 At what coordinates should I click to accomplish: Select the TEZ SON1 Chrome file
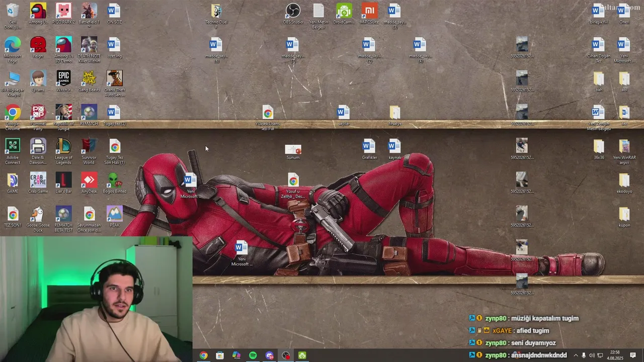tap(13, 217)
